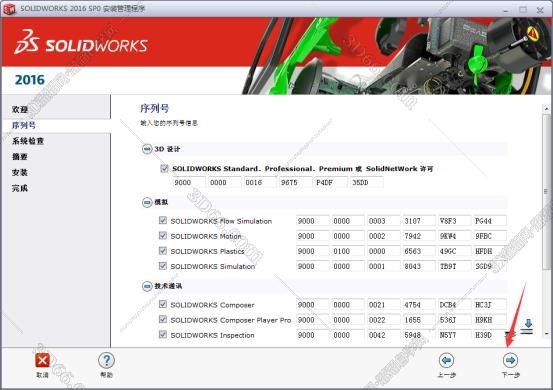The image size is (553, 390).
Task: Toggle SOLIDWORKS Composer checkbox
Action: point(163,304)
